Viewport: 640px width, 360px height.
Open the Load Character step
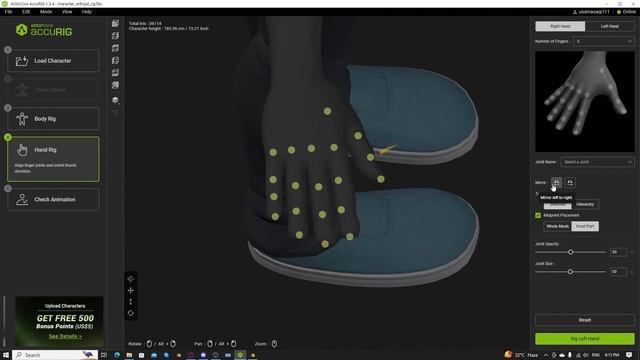(x=53, y=61)
